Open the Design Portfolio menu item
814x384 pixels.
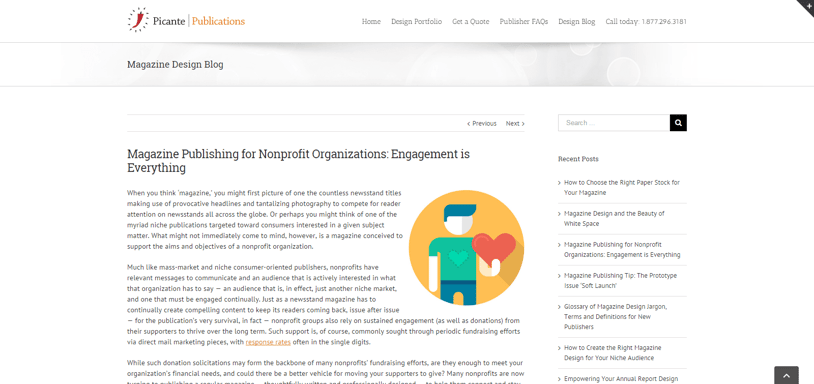click(x=416, y=22)
